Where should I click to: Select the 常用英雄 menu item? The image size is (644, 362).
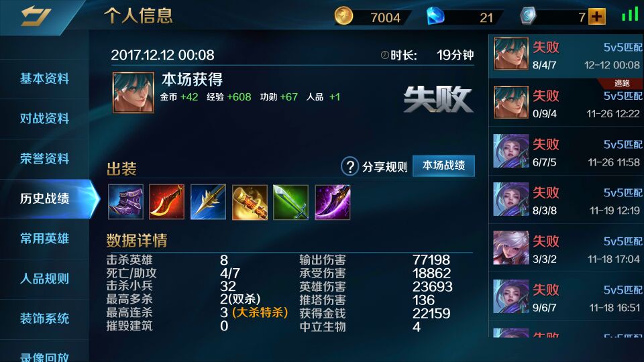coord(44,239)
